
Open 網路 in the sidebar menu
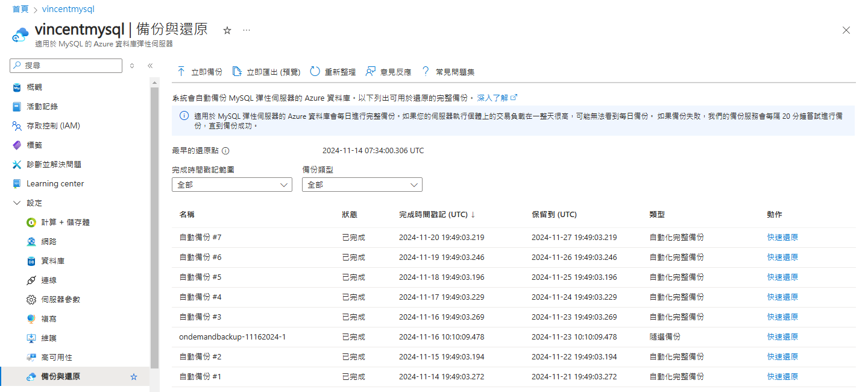[x=49, y=242]
